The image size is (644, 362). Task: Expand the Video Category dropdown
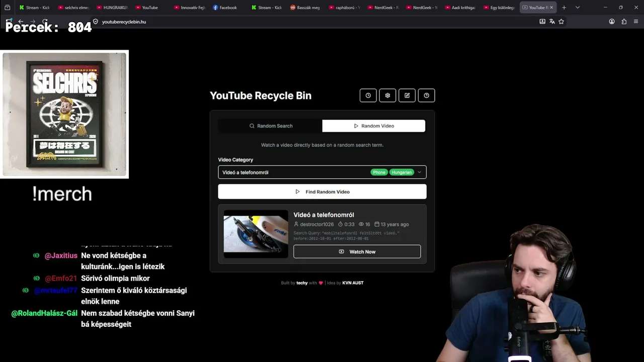(322, 172)
